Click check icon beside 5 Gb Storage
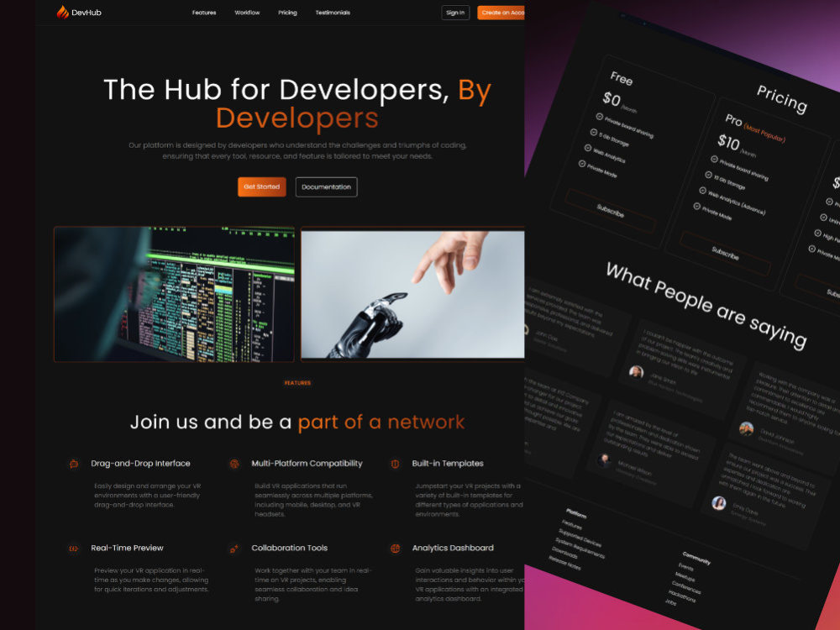Image resolution: width=840 pixels, height=630 pixels. point(594,133)
